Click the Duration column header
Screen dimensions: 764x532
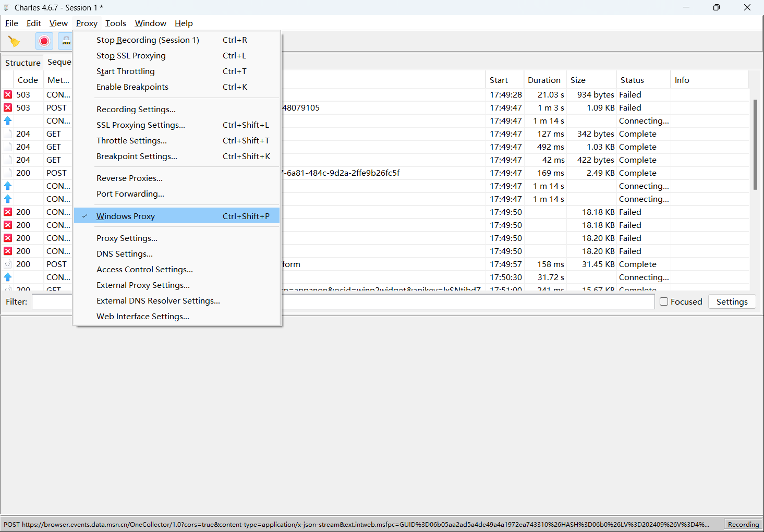(544, 80)
